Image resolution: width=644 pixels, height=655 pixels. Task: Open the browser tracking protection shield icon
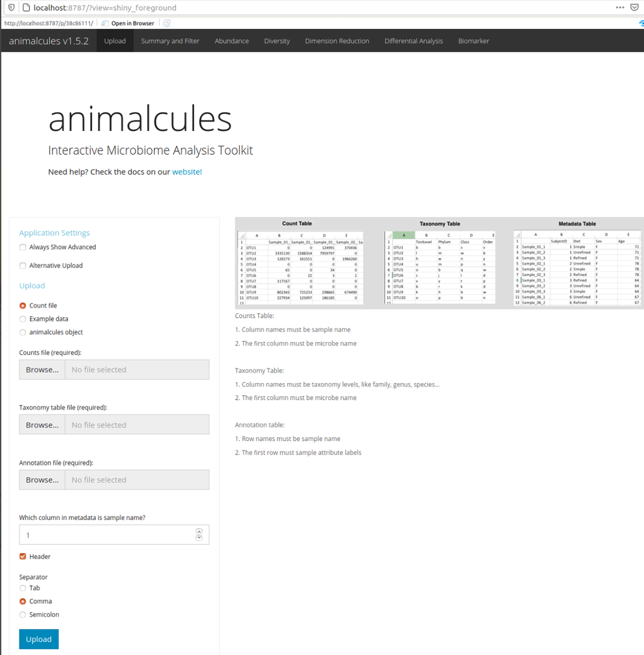[x=11, y=8]
